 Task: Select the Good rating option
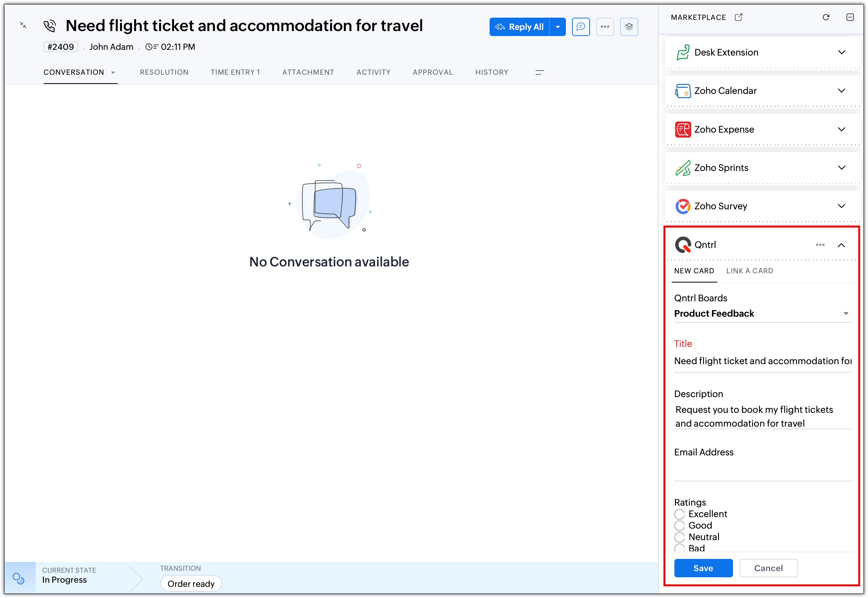coord(679,526)
